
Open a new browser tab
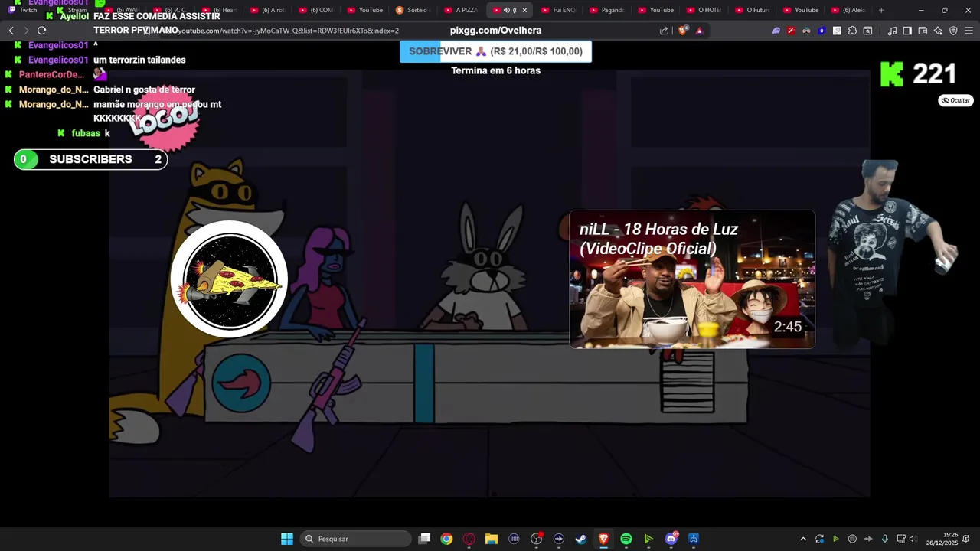pyautogui.click(x=881, y=10)
